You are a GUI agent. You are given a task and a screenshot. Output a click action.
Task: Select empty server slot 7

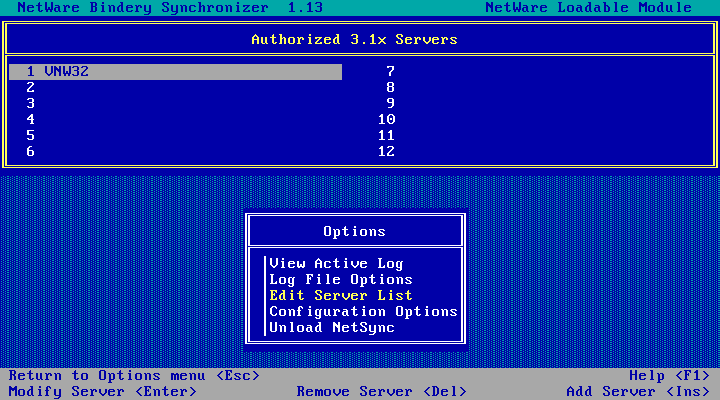coord(535,72)
